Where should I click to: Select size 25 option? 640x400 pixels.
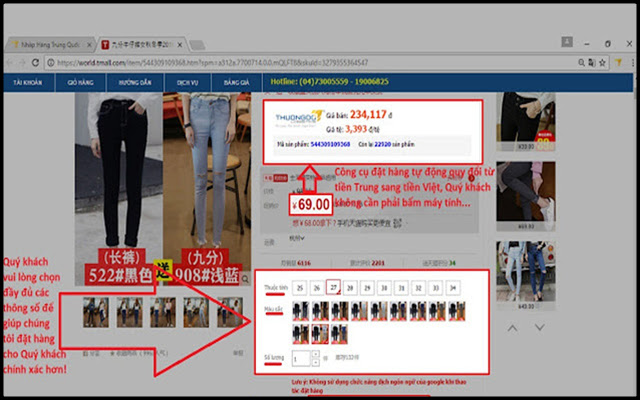(300, 288)
